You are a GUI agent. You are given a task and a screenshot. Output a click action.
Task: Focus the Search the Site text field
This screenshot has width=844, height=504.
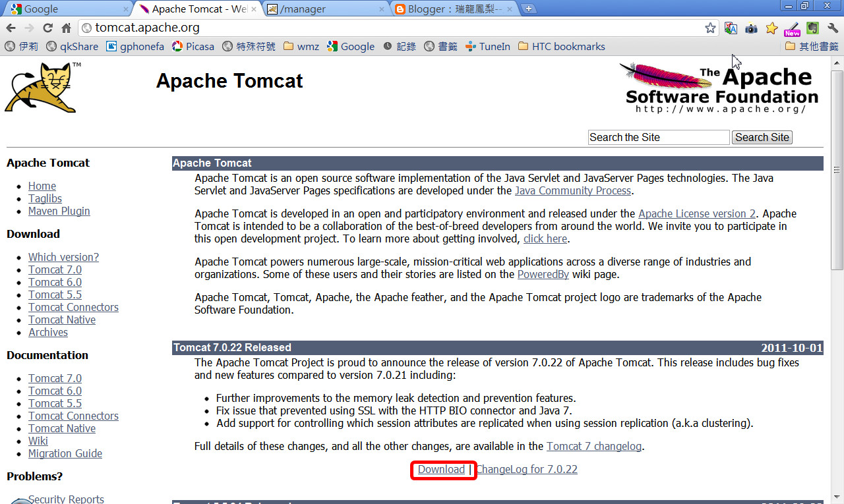tap(659, 137)
